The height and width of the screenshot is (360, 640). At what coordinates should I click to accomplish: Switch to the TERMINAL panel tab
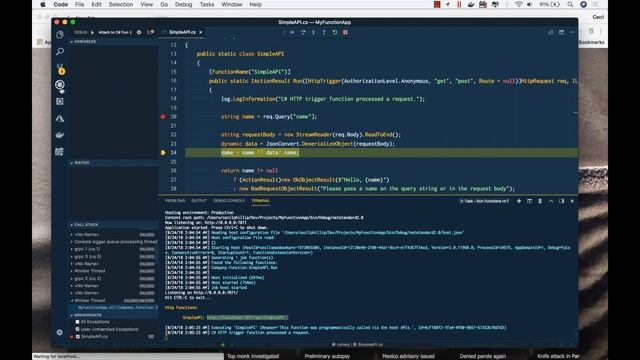point(260,201)
